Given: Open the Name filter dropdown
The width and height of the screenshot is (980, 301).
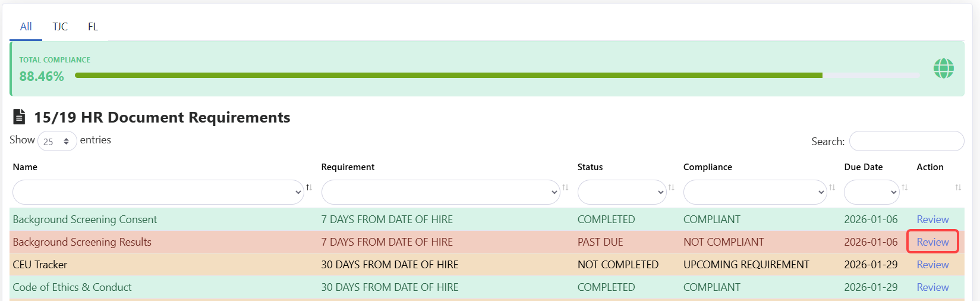Looking at the screenshot, I should pos(158,192).
